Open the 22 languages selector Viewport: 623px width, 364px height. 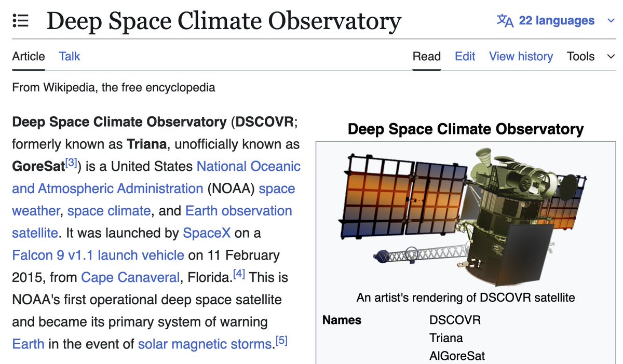(x=556, y=21)
